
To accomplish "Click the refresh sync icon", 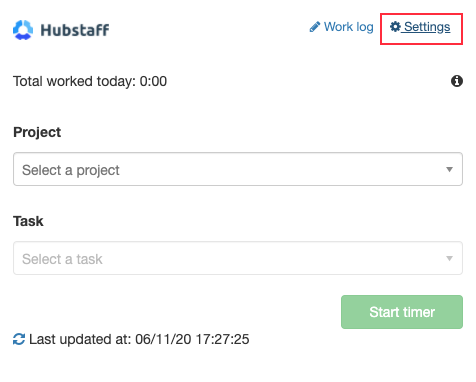I will coord(19,339).
